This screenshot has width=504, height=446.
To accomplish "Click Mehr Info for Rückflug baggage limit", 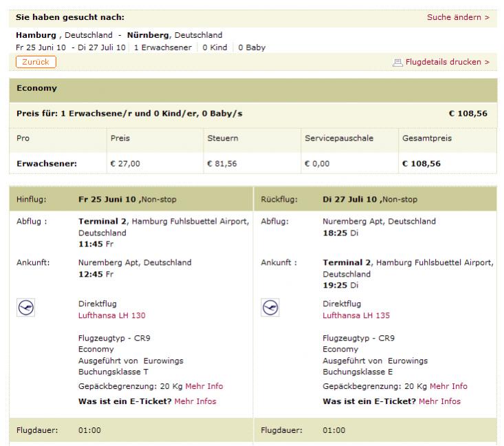I will [x=448, y=386].
